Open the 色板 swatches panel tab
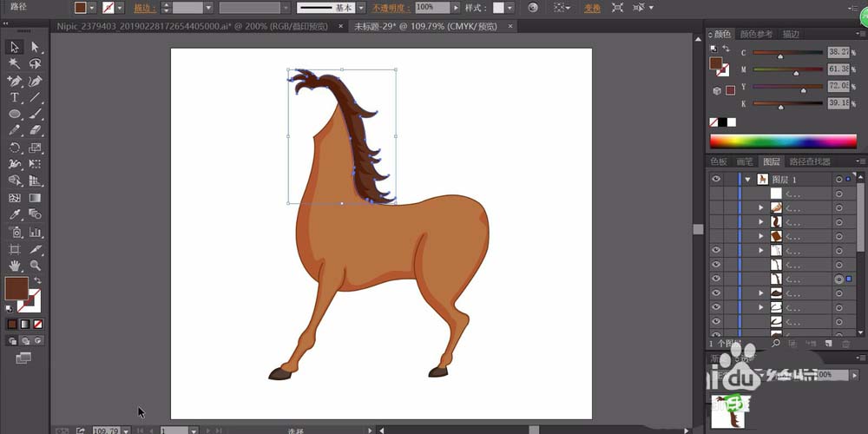The width and height of the screenshot is (868, 434). pos(719,161)
